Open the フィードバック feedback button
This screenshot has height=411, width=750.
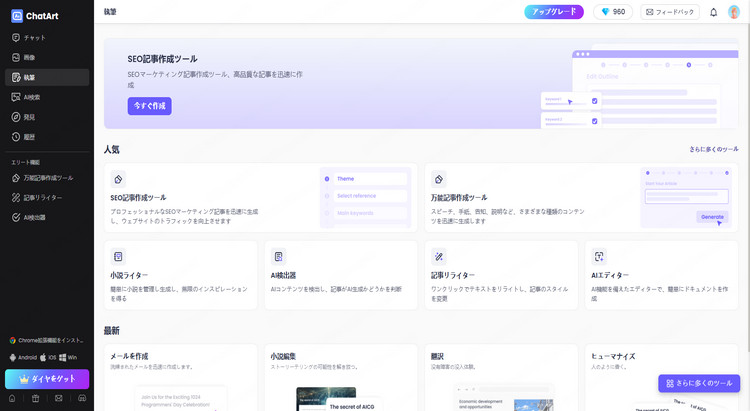(670, 12)
